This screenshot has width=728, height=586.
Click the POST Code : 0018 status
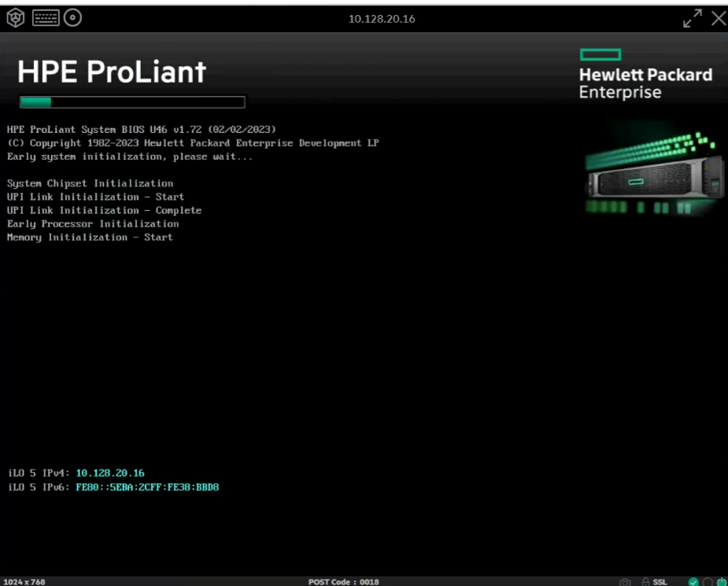point(344,582)
